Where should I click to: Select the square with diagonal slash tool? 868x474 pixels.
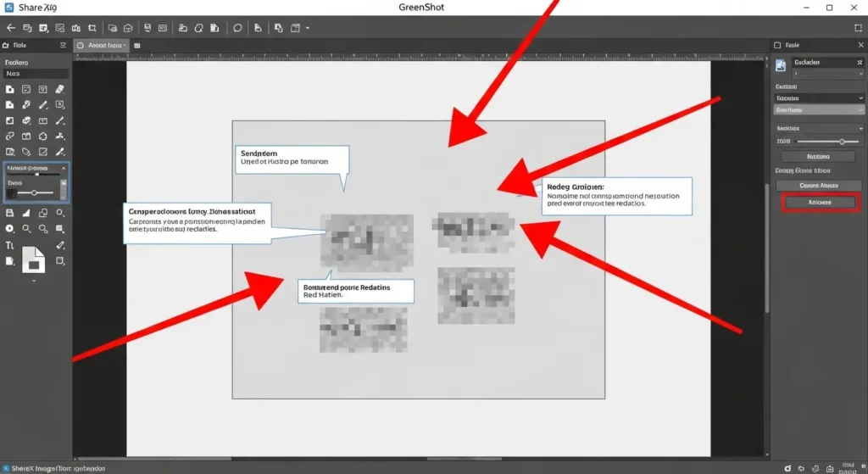point(42,152)
